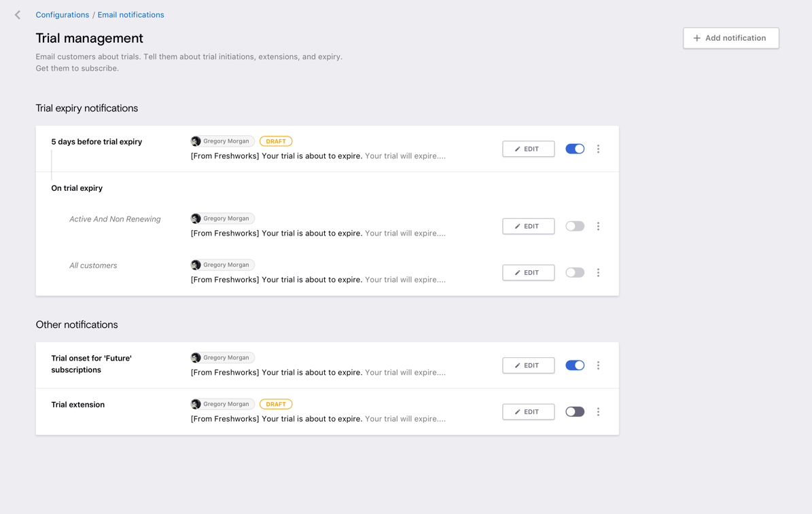Screen dimensions: 812x514
Task: Click the Add notification button
Action: 730,38
